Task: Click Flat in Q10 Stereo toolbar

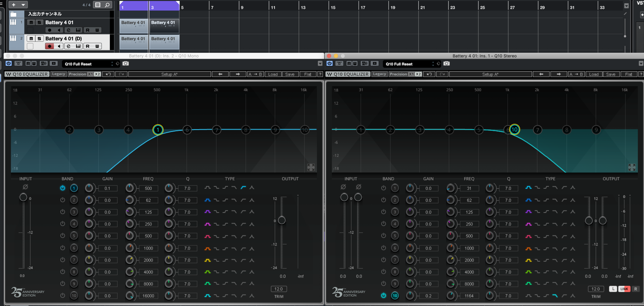Action: pos(629,74)
